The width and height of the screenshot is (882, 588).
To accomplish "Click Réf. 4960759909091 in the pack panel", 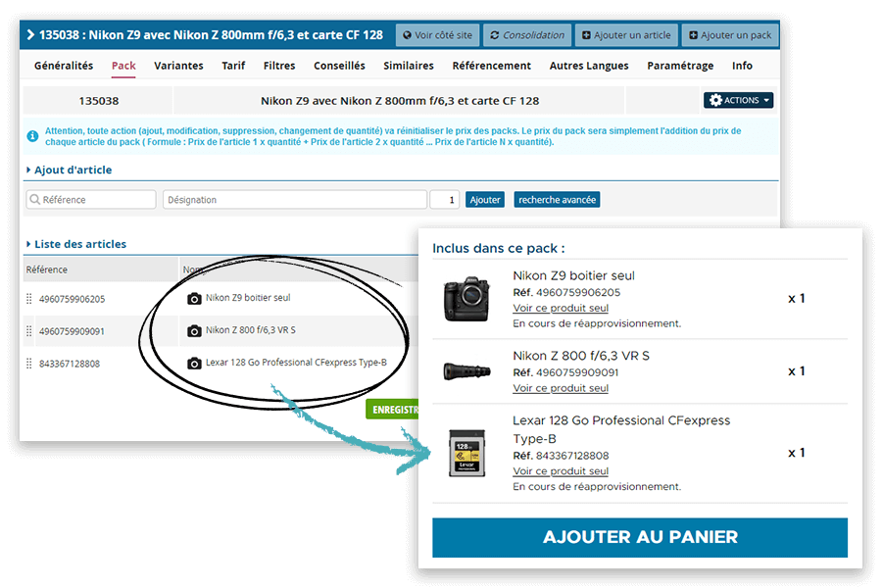I will 565,372.
